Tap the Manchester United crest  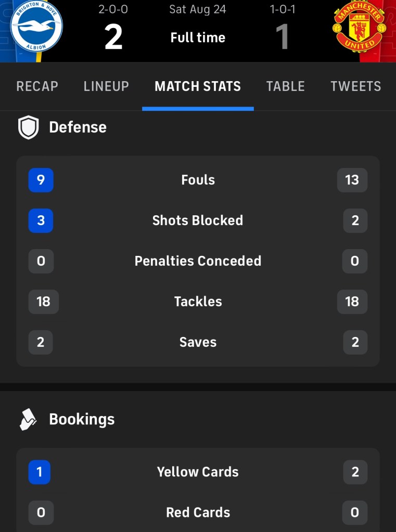[x=359, y=27]
